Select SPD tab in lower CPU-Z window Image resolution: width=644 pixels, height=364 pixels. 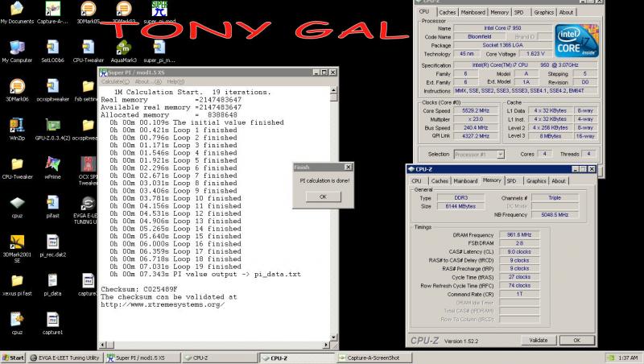click(x=511, y=180)
